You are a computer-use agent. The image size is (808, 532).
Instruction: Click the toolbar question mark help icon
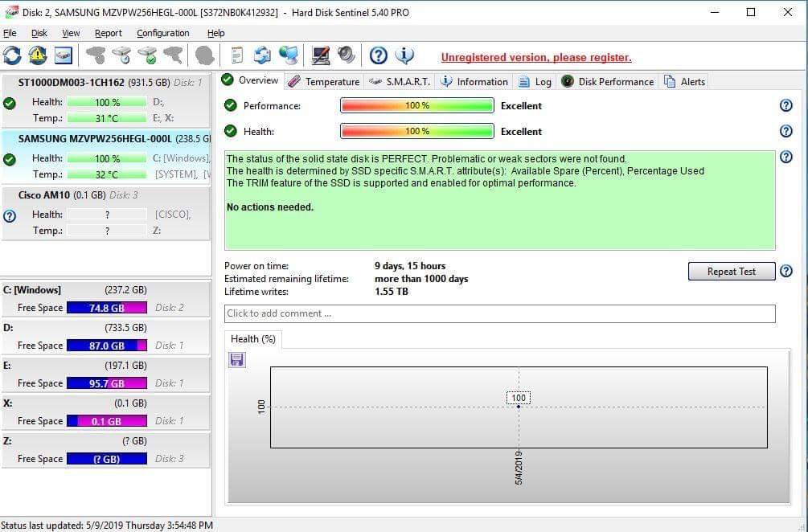click(378, 55)
